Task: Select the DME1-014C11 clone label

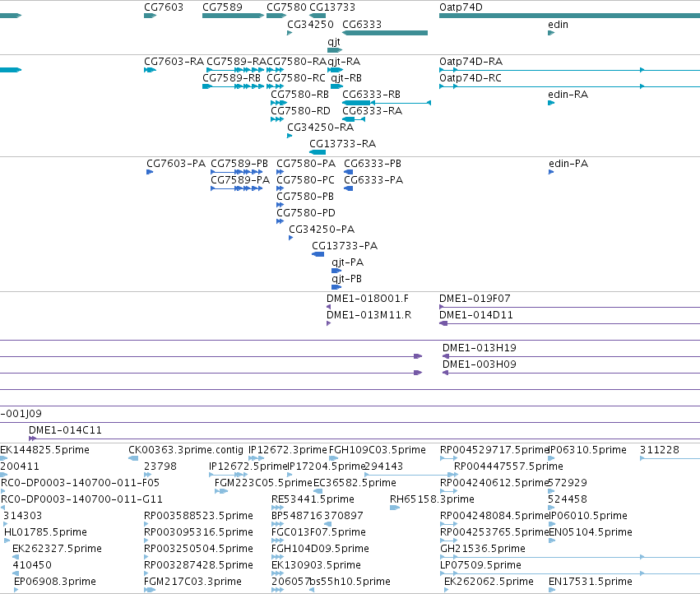Action: tap(65, 430)
